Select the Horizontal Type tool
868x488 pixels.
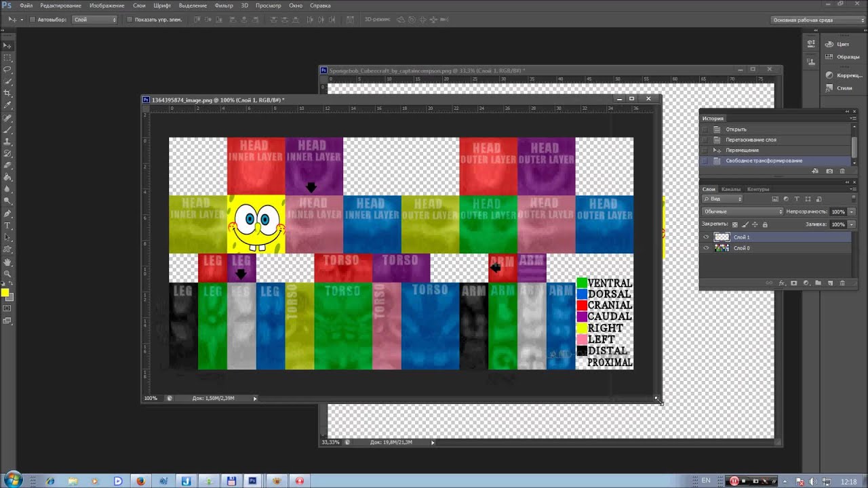7,226
